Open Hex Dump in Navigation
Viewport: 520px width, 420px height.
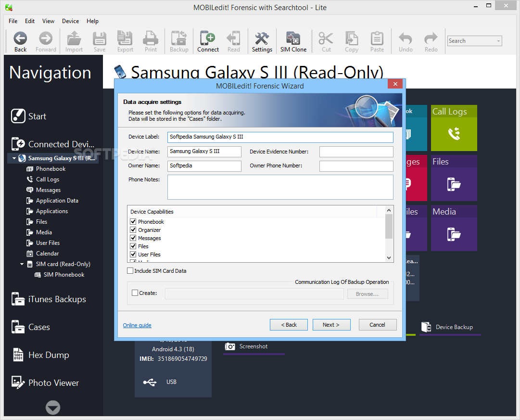(40, 355)
